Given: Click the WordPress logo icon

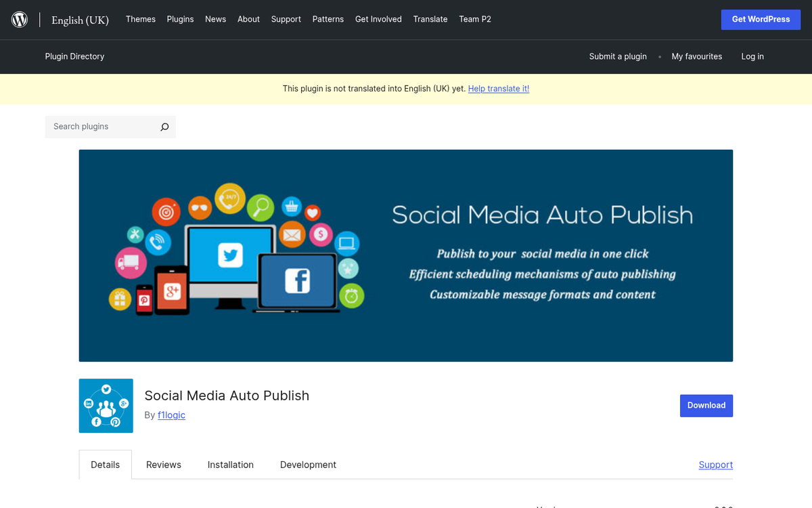Looking at the screenshot, I should (x=19, y=19).
